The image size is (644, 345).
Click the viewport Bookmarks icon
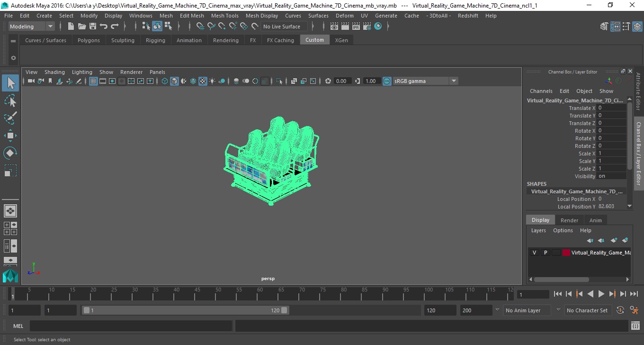coord(50,81)
